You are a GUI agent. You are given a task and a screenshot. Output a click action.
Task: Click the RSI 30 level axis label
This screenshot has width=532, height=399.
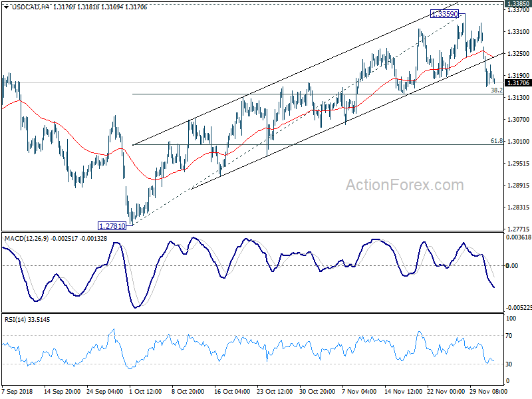[x=509, y=364]
